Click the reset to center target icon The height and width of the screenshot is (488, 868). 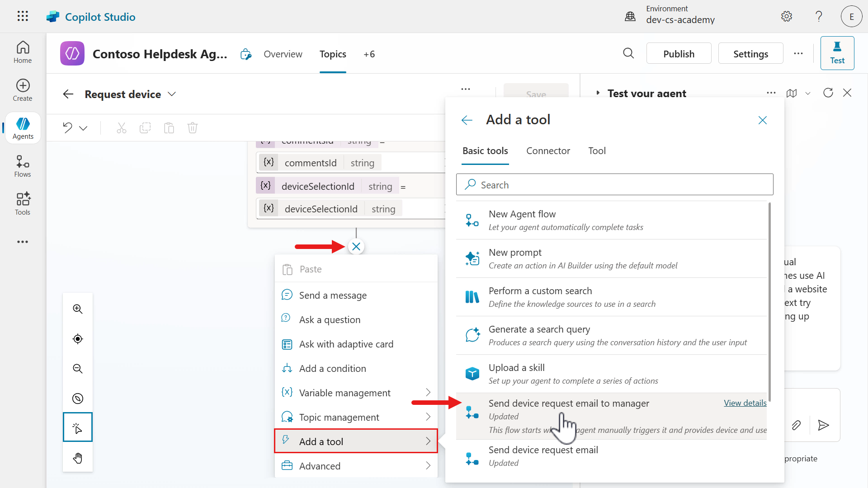[78, 339]
